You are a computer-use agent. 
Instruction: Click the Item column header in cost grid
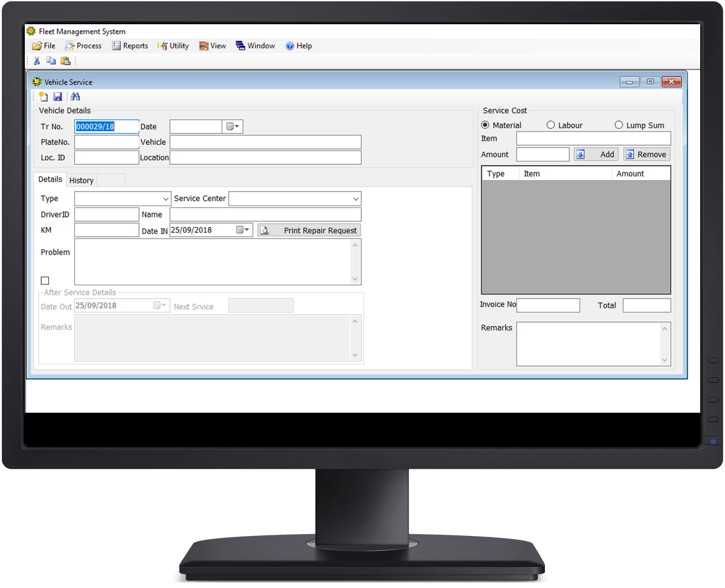[x=565, y=173]
